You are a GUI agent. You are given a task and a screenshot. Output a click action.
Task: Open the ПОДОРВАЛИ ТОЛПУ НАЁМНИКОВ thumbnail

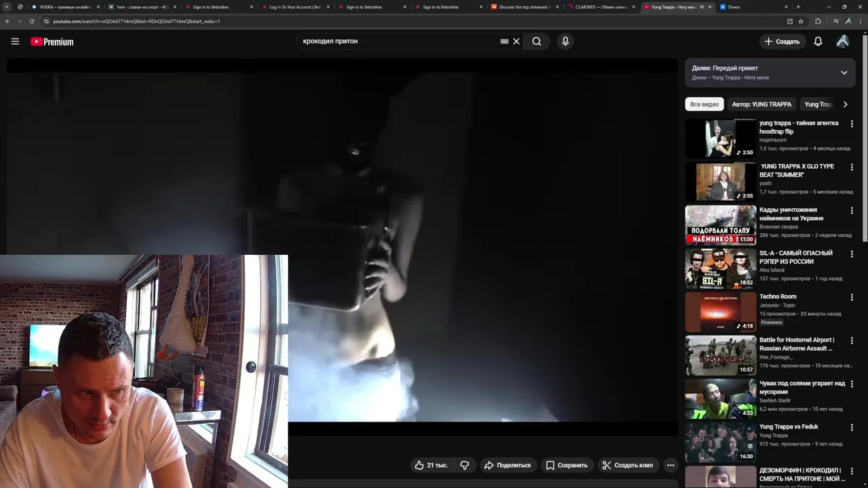click(x=720, y=225)
